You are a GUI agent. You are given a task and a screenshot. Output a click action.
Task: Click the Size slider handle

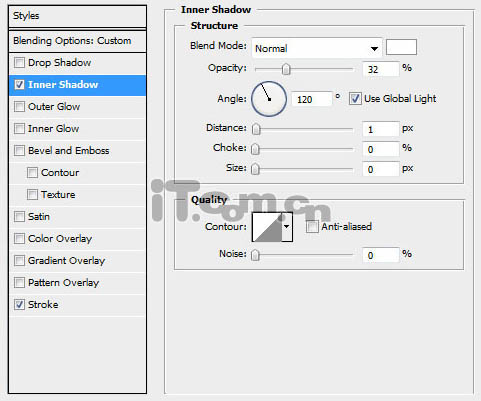[x=255, y=169]
